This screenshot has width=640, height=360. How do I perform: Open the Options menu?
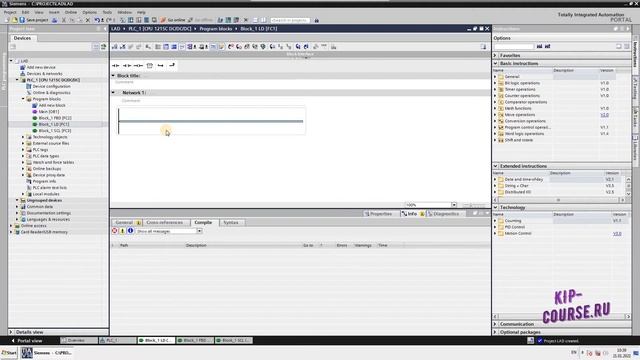[x=89, y=12]
